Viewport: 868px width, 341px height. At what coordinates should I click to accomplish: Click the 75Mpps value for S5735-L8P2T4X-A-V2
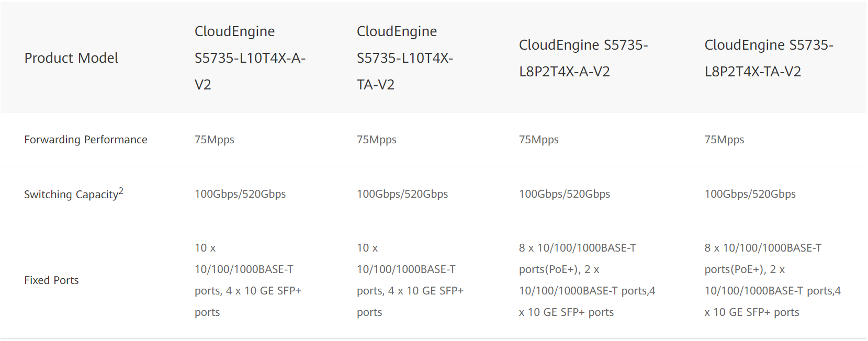(539, 140)
